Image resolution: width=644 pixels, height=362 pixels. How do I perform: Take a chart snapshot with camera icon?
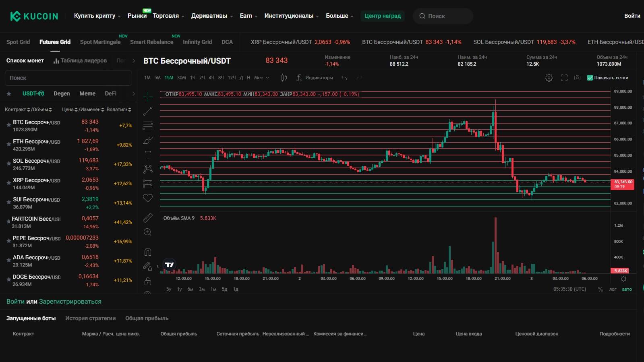pyautogui.click(x=577, y=78)
